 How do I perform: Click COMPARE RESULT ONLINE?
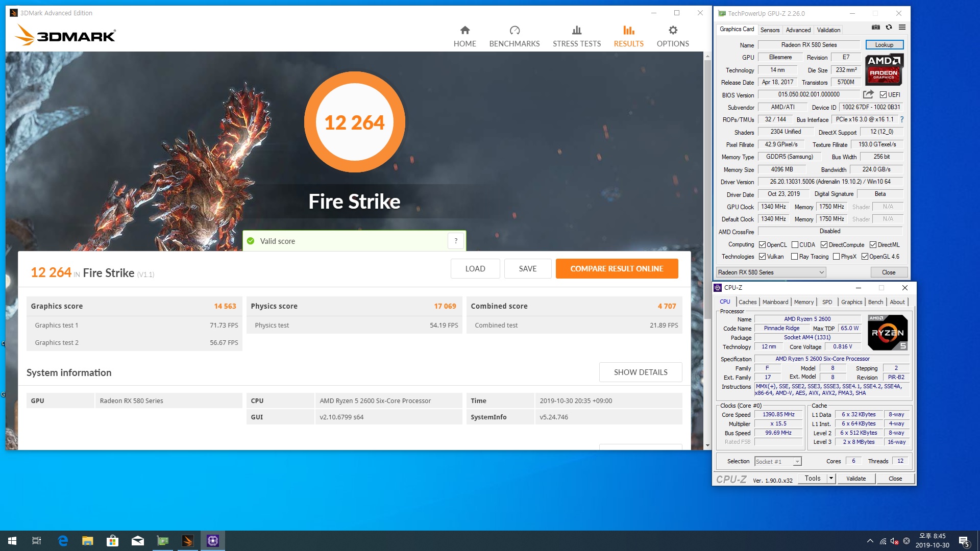point(617,269)
